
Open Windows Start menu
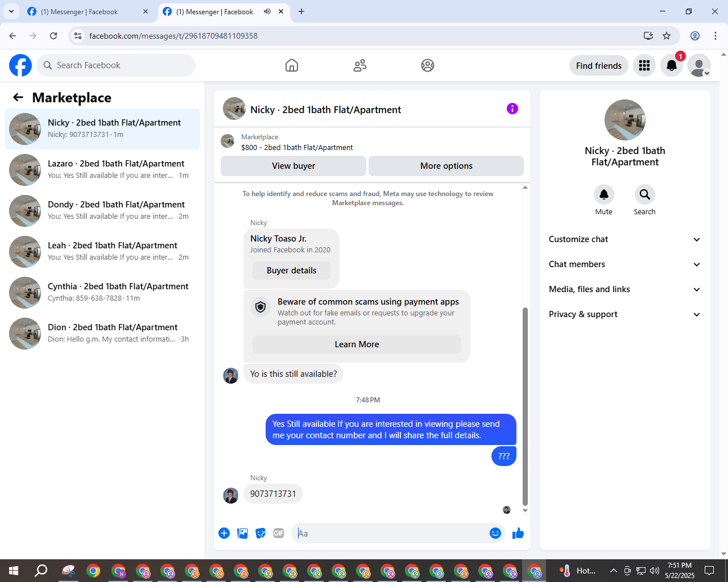pyautogui.click(x=14, y=571)
